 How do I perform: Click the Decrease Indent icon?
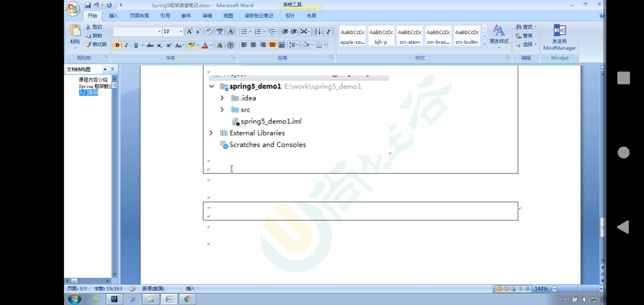[285, 32]
